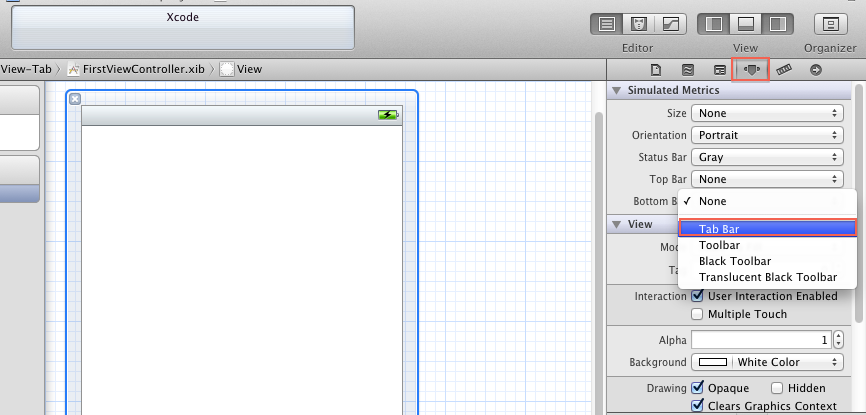Click the Alpha value field
866x415 pixels.
[761, 340]
